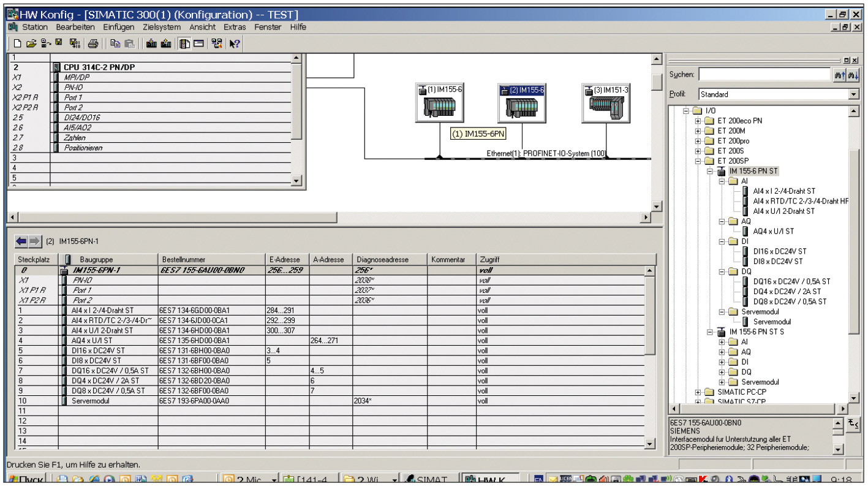Click the Paste toolbar icon
The height and width of the screenshot is (486, 868).
[129, 43]
